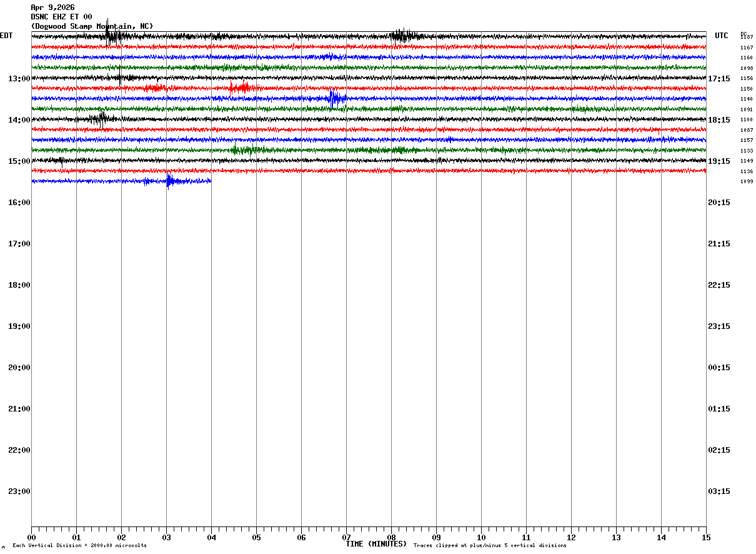Click the '02' minute tick label
Image resolution: width=756 pixels, height=554 pixels.
(x=121, y=537)
